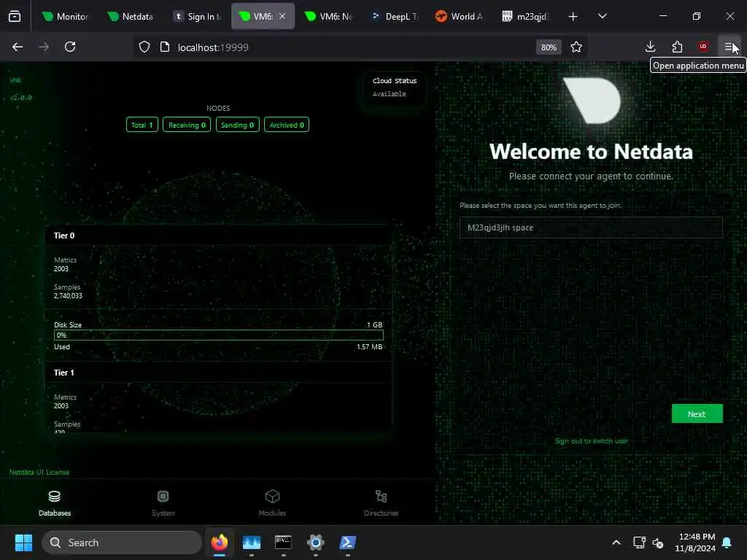Image resolution: width=747 pixels, height=560 pixels.
Task: Switch to the Netdata tab
Action: (x=131, y=17)
